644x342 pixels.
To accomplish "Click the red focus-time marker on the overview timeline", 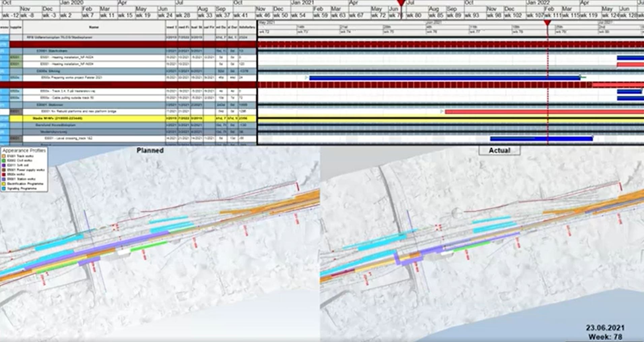I will tap(401, 3).
